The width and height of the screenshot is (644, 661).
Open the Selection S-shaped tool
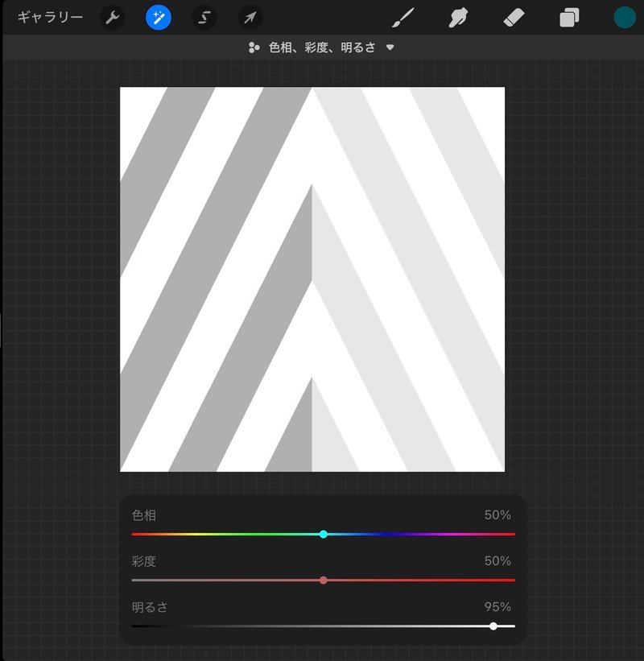(204, 18)
